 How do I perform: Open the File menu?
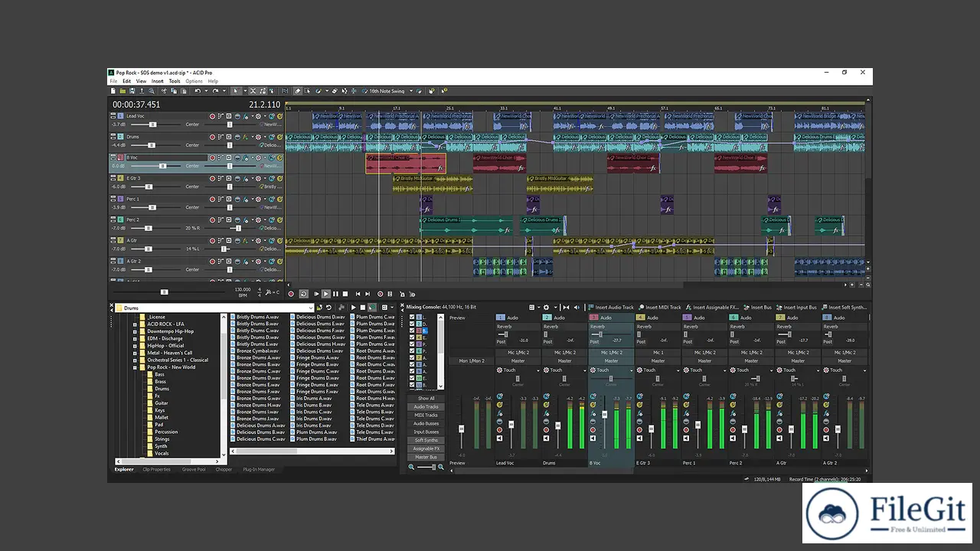(113, 81)
